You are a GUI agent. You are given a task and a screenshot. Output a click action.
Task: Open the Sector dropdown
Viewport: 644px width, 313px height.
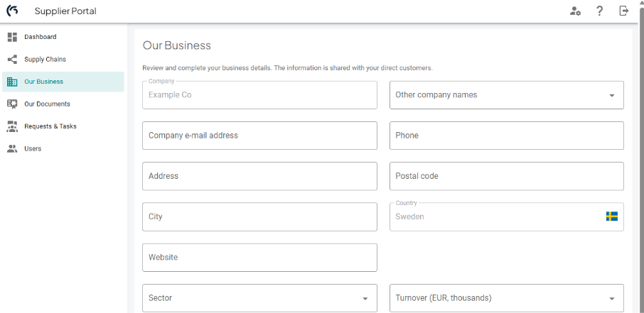pyautogui.click(x=365, y=299)
